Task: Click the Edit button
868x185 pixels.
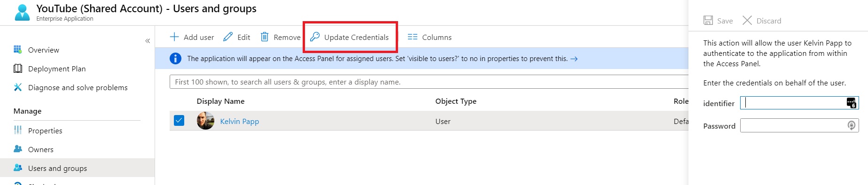Action: [x=236, y=37]
